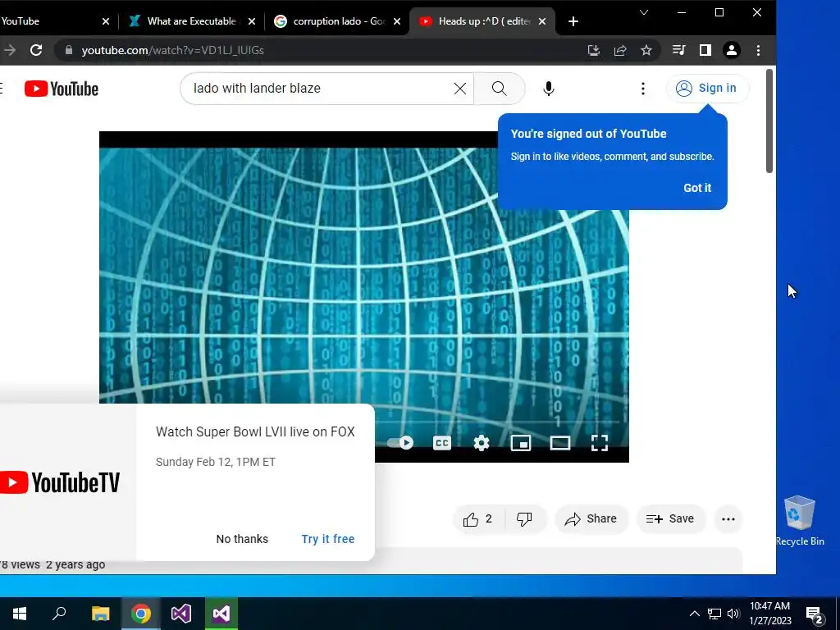Switch to the 'corruption lado' Google tab
Image resolution: width=840 pixels, height=630 pixels.
pos(339,21)
